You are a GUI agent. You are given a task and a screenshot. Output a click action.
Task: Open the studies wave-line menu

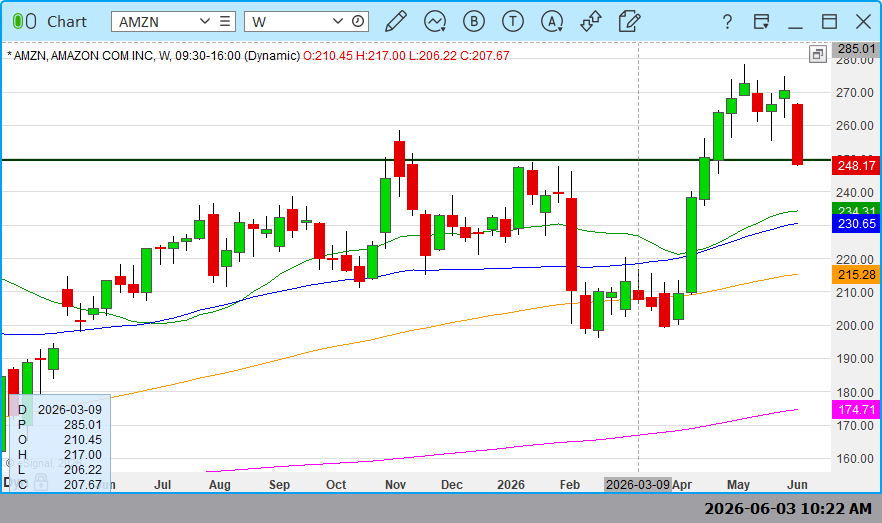click(x=435, y=21)
